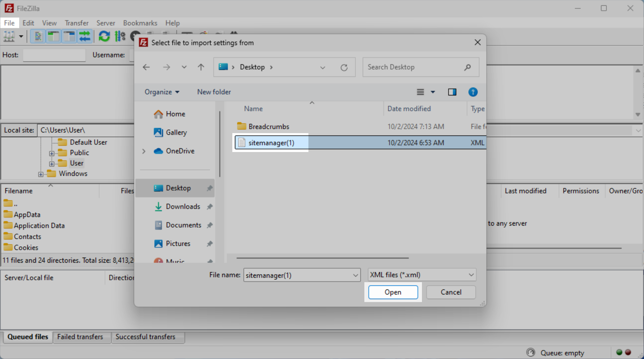Toggle the preview pane in the dialog
Viewport: 644px width, 359px height.
pos(452,92)
